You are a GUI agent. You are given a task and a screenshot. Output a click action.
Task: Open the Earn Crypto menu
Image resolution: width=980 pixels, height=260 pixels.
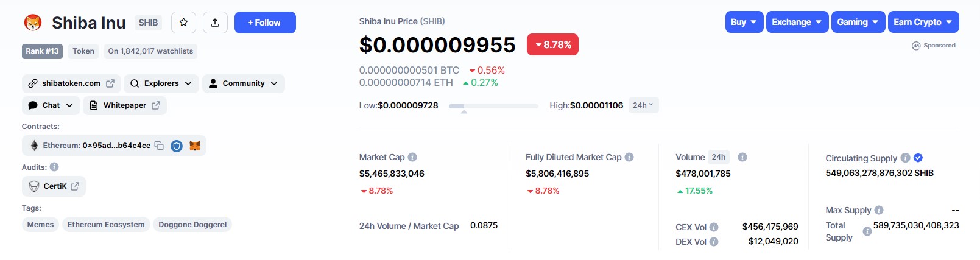click(x=923, y=22)
